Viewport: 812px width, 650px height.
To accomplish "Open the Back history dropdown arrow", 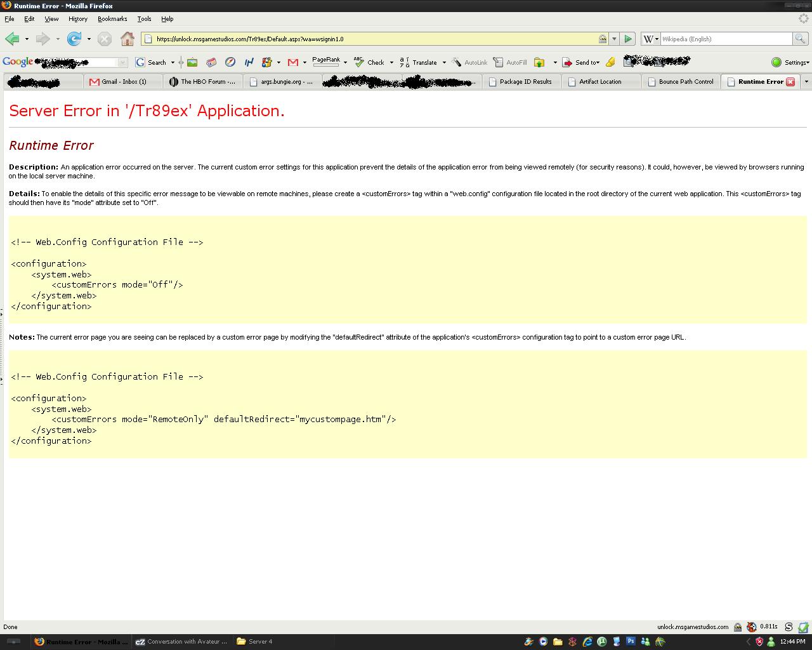I will pyautogui.click(x=27, y=39).
